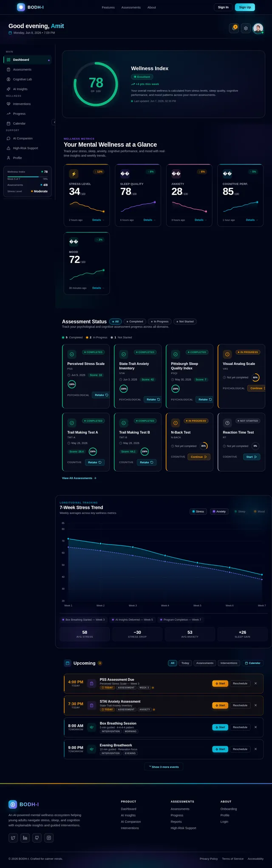272x868 pixels.
Task: Filter assessments by In Progress
Action: coord(160,321)
